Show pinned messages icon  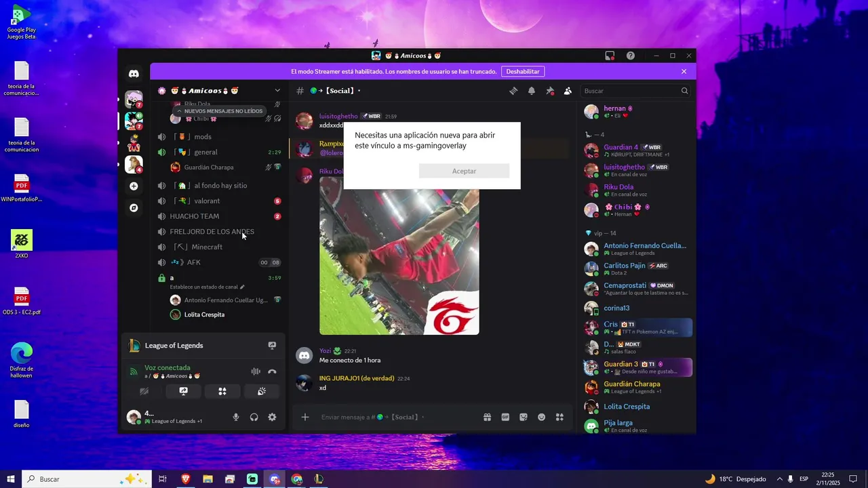tap(550, 91)
